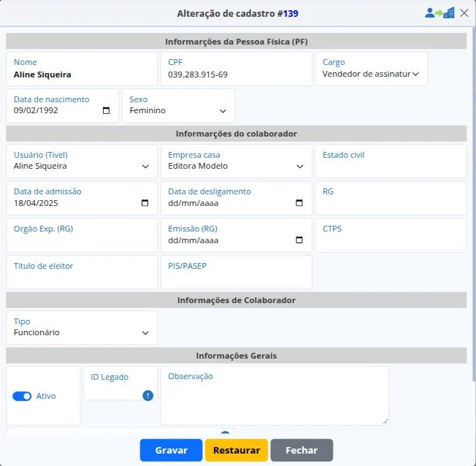476x466 pixels.
Task: Click the Informarções da Pessoa Física (PF) header
Action: [x=237, y=42]
